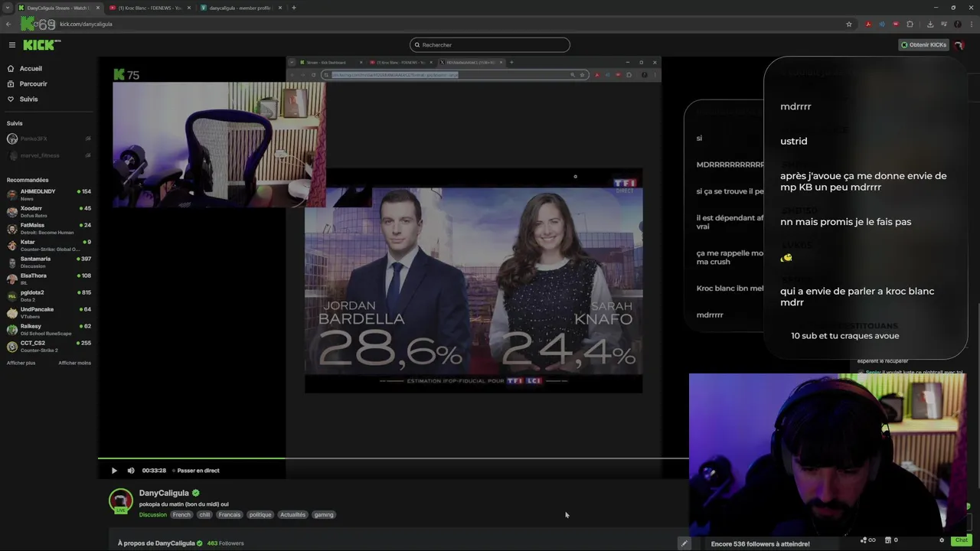Open a new browser tab
The height and width of the screenshot is (551, 980).
pos(294,8)
